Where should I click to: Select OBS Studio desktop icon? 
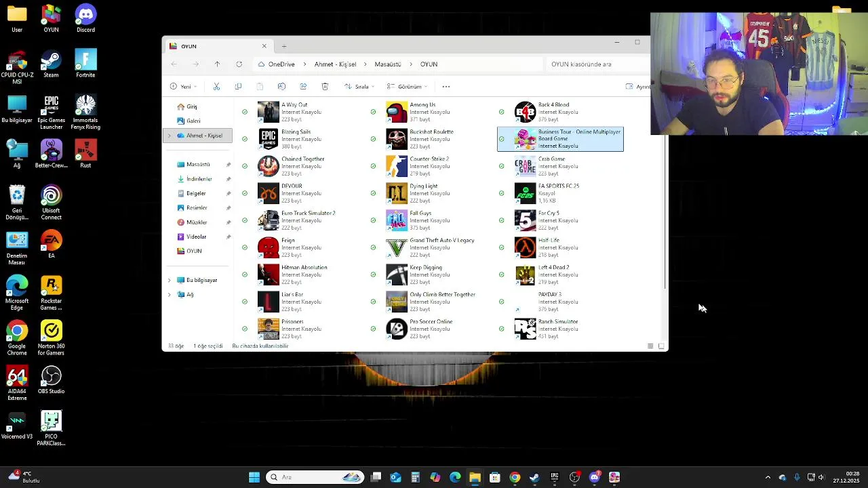pyautogui.click(x=51, y=380)
